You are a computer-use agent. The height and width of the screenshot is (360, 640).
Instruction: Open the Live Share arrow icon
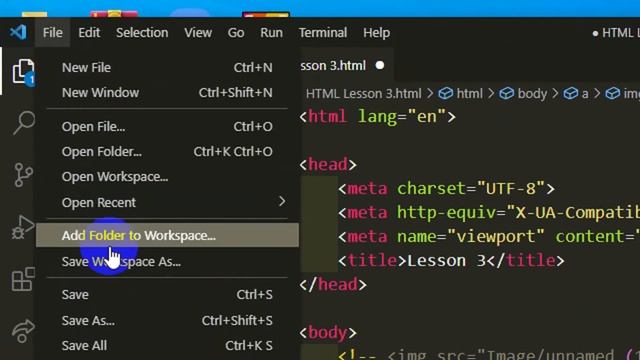[23, 331]
